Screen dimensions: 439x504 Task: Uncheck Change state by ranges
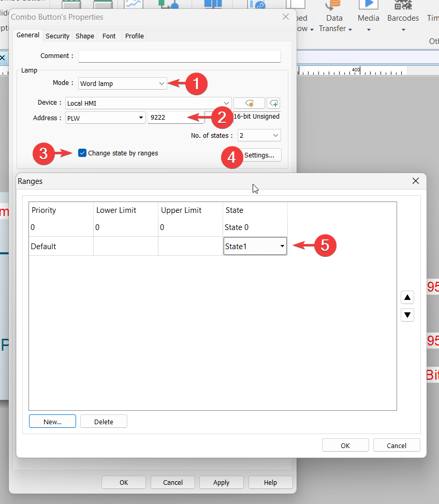tap(82, 153)
